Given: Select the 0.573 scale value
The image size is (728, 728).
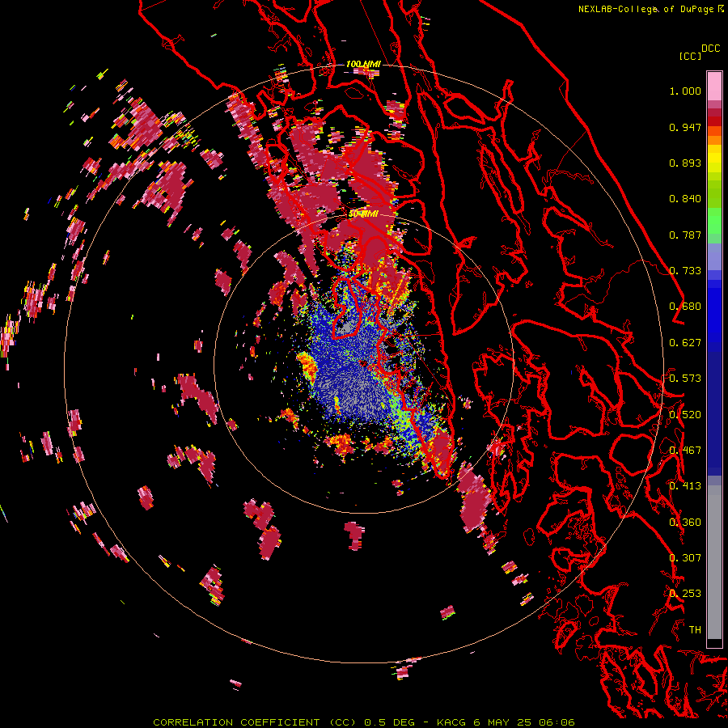Looking at the screenshot, I should point(685,379).
